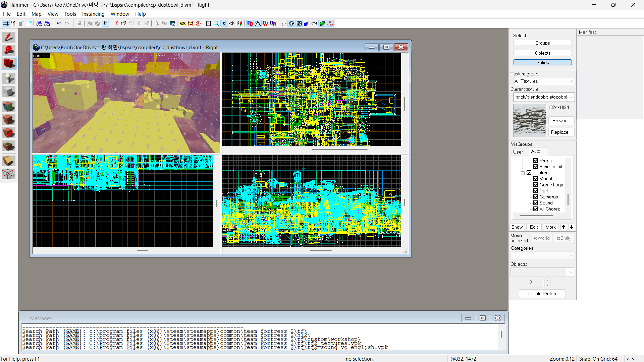644x362 pixels.
Task: Select the Selection tool arrow
Action: 9,37
